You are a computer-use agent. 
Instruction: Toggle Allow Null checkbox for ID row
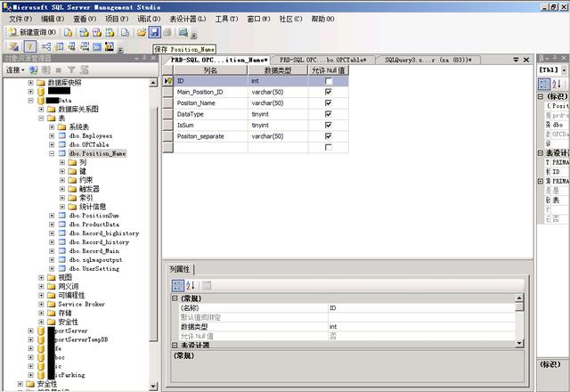point(328,81)
